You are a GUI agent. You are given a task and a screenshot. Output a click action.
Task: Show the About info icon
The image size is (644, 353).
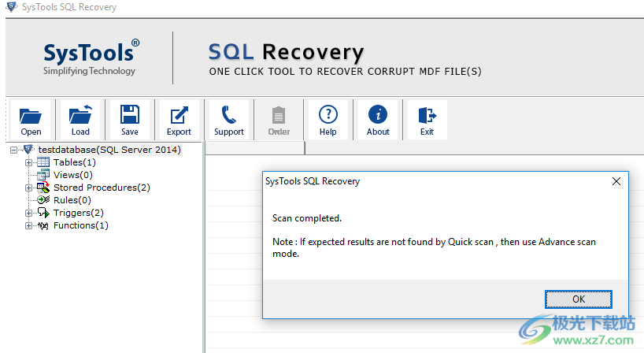pos(378,120)
